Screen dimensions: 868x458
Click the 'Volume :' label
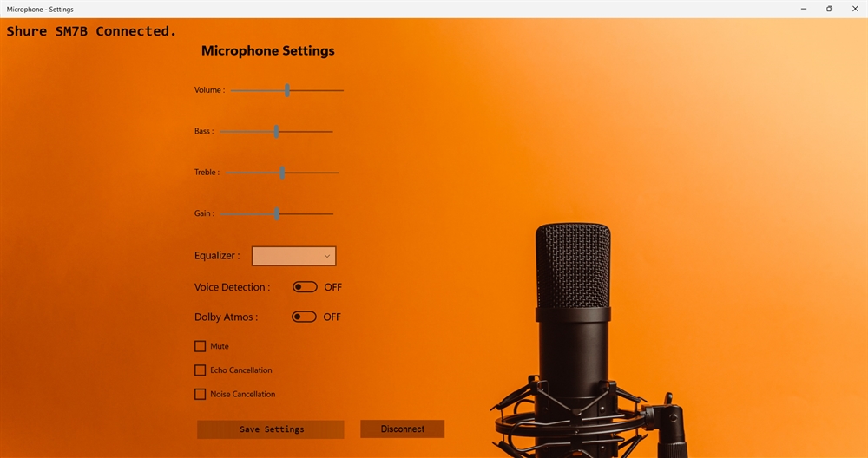click(x=210, y=90)
